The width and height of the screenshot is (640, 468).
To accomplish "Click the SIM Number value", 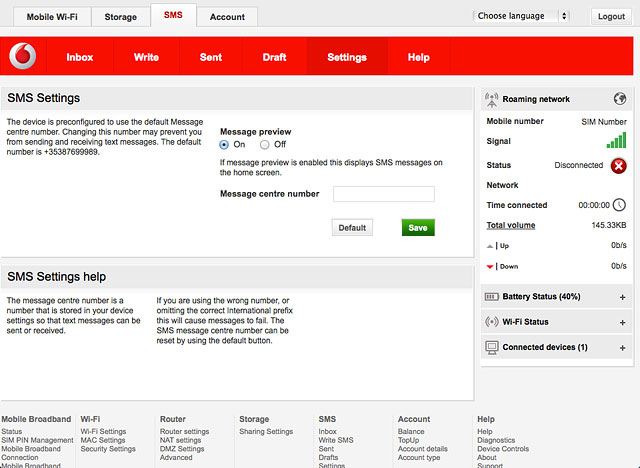I will 604,122.
